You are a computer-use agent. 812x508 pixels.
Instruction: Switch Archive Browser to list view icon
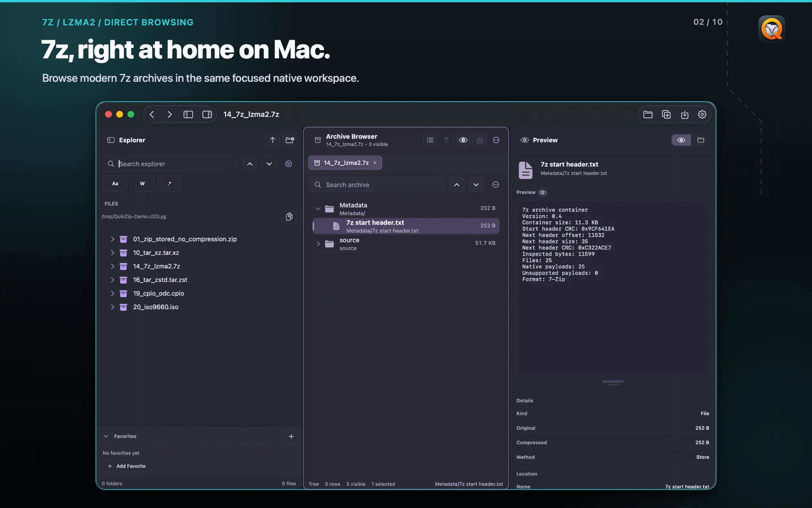pyautogui.click(x=430, y=140)
